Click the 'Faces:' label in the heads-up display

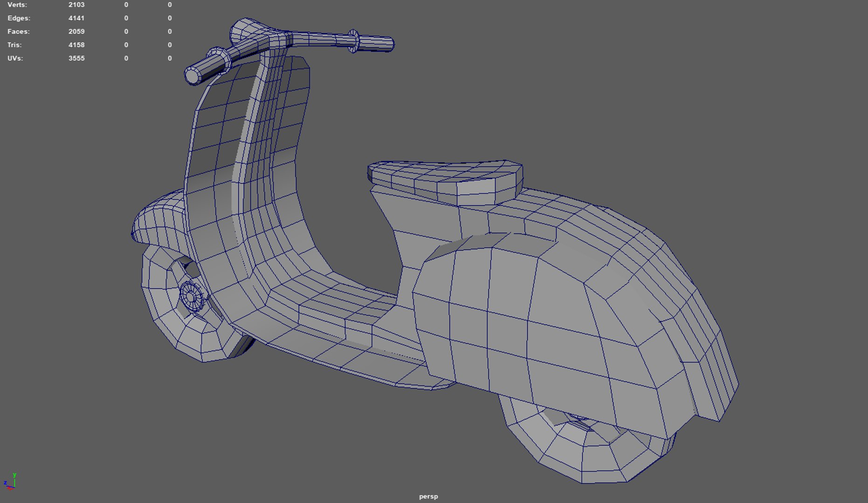point(18,32)
